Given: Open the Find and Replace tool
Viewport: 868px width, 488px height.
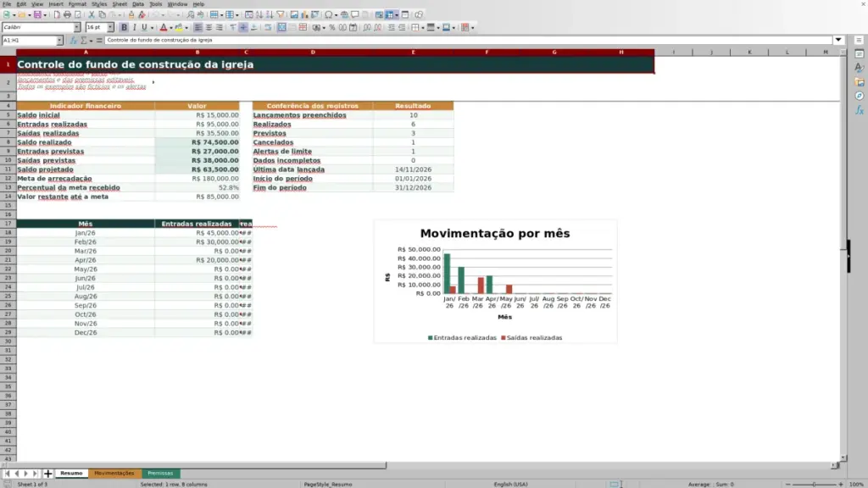Looking at the screenshot, I should 191,15.
